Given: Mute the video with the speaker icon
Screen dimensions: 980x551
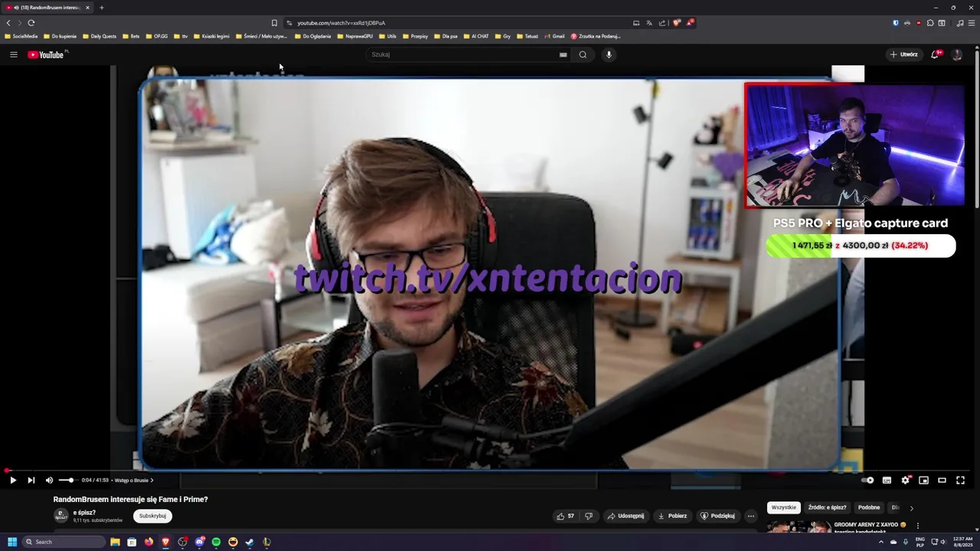Looking at the screenshot, I should pos(50,480).
